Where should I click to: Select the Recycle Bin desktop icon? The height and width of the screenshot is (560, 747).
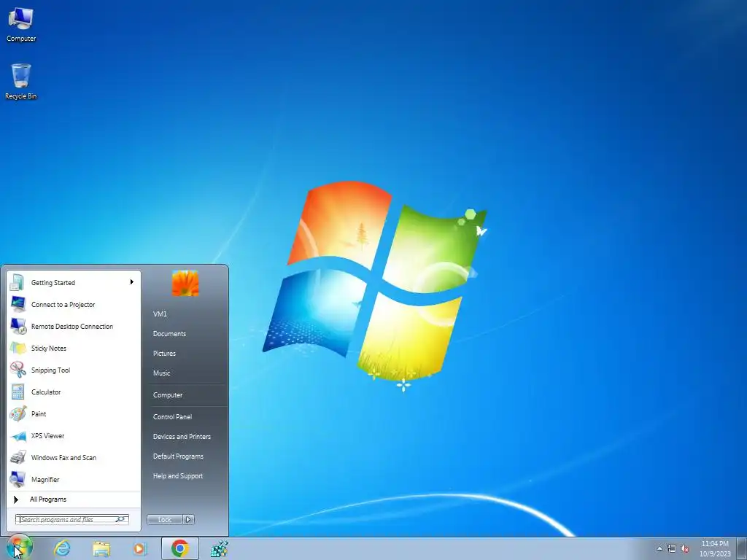point(21,82)
